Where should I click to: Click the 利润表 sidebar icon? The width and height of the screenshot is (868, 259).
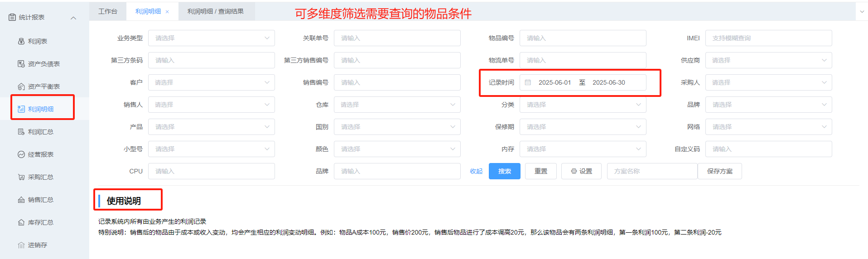21,41
